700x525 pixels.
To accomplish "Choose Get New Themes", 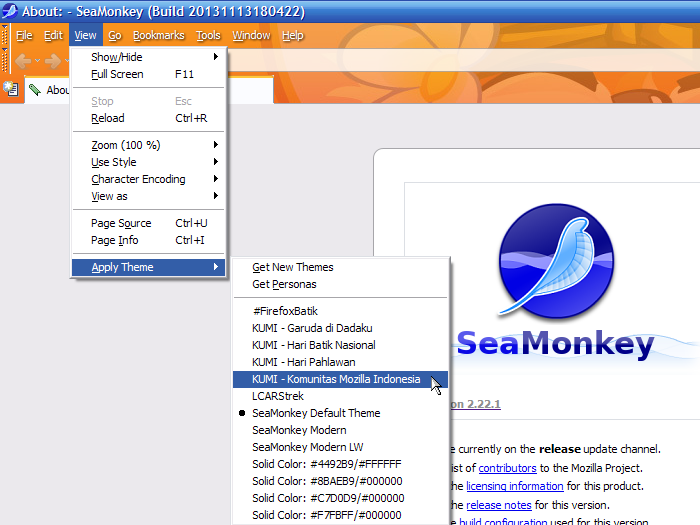I will click(x=340, y=267).
